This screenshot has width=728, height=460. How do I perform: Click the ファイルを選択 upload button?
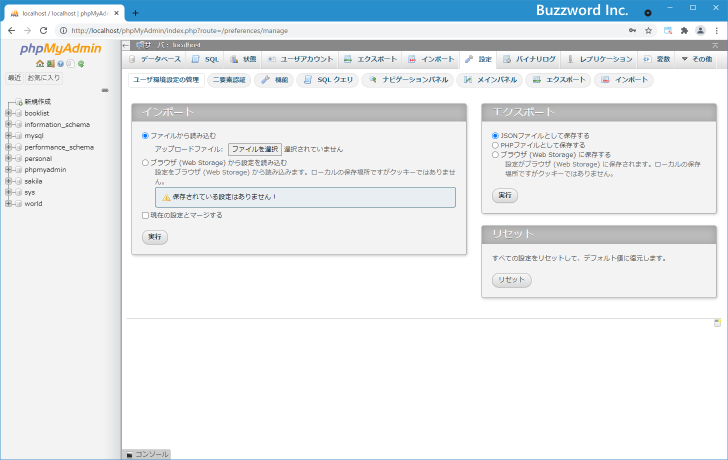click(x=255, y=148)
